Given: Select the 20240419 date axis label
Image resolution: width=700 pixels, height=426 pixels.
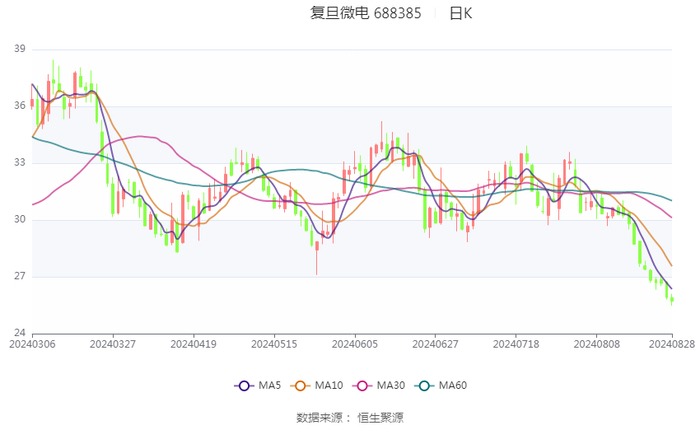Looking at the screenshot, I should tap(194, 344).
